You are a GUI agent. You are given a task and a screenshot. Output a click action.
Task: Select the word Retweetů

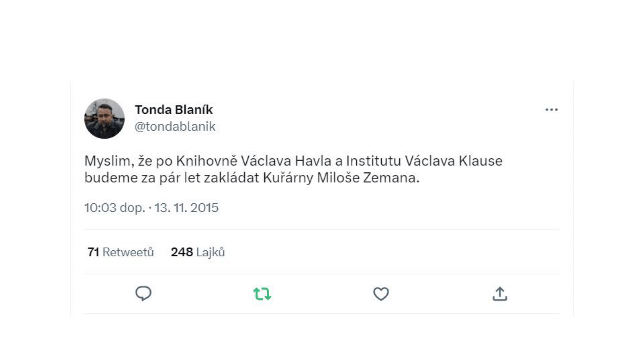coord(128,252)
